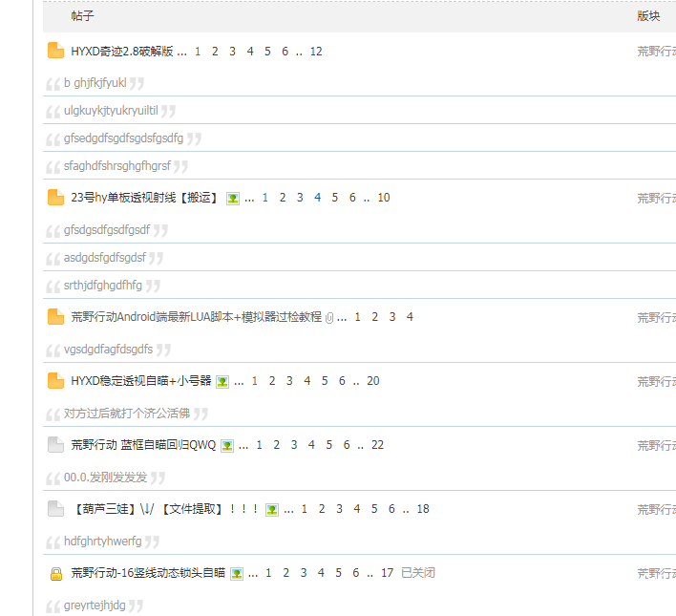Click reply text 'vgsdgdfagfdsgdfs'

click(x=108, y=350)
